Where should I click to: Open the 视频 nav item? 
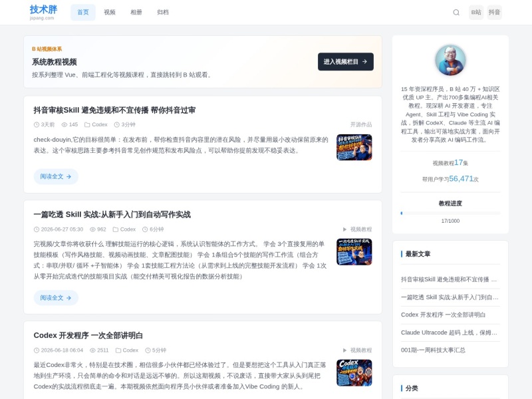[110, 12]
